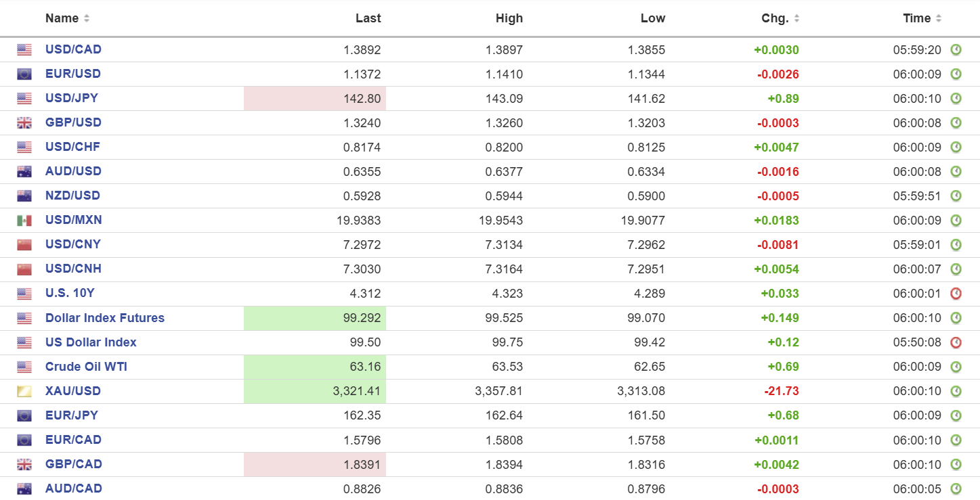Screen dimensions: 980x500
Task: Click the red clock icon for U.S. 10Y
Action: [956, 294]
